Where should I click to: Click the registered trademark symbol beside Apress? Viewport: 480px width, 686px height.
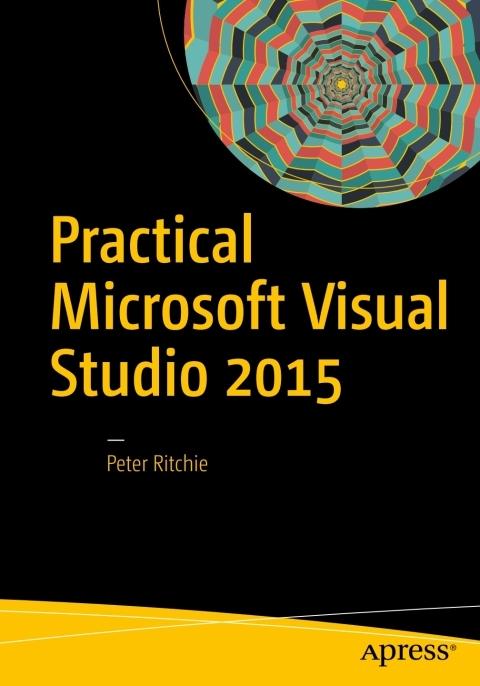(x=452, y=646)
